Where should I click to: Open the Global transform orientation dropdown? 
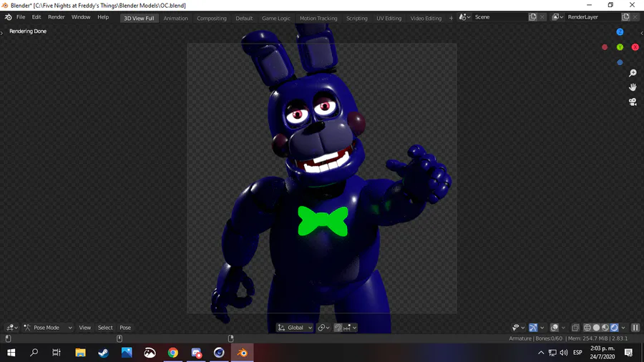[295, 328]
